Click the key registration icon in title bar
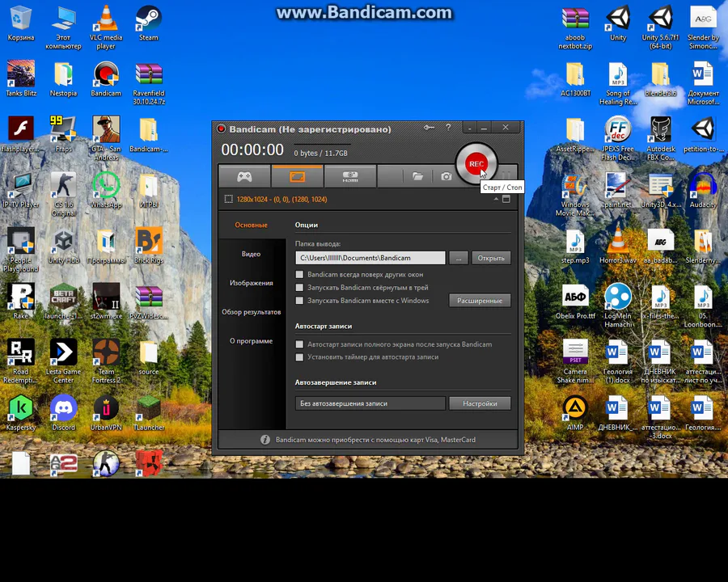 click(429, 127)
